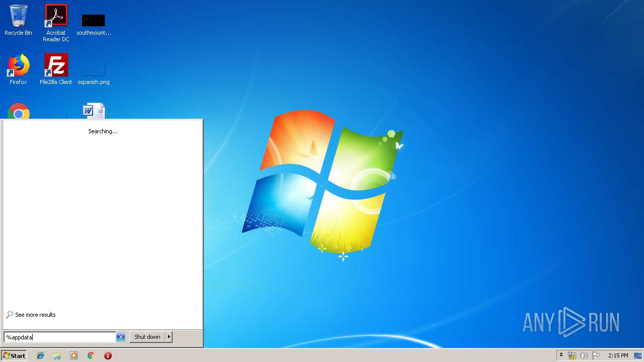Click the 2:15 PM clock
This screenshot has width=644, height=362.
(618, 355)
